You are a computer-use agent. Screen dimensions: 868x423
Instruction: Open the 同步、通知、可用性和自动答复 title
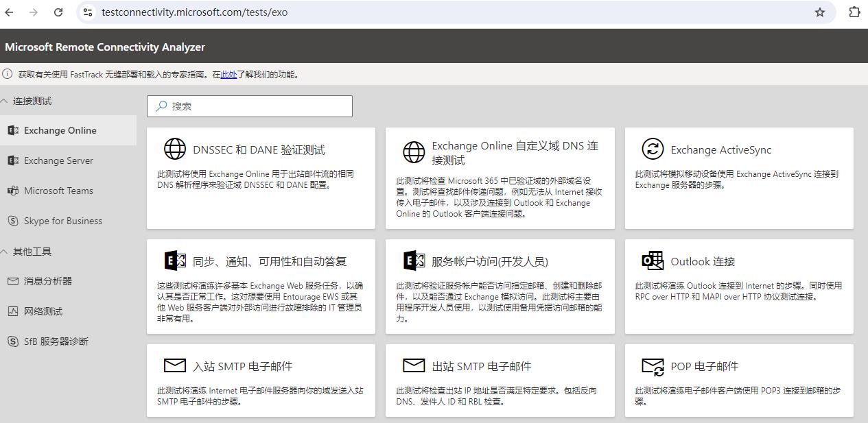point(270,261)
